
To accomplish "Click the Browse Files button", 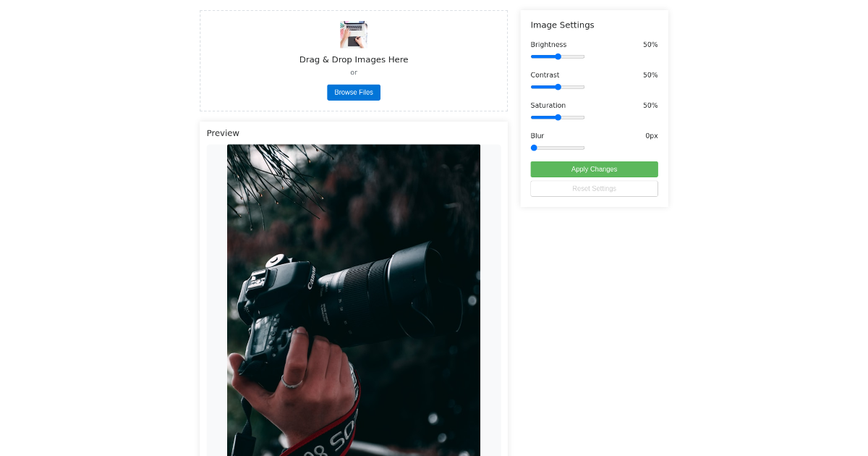I will pyautogui.click(x=354, y=92).
